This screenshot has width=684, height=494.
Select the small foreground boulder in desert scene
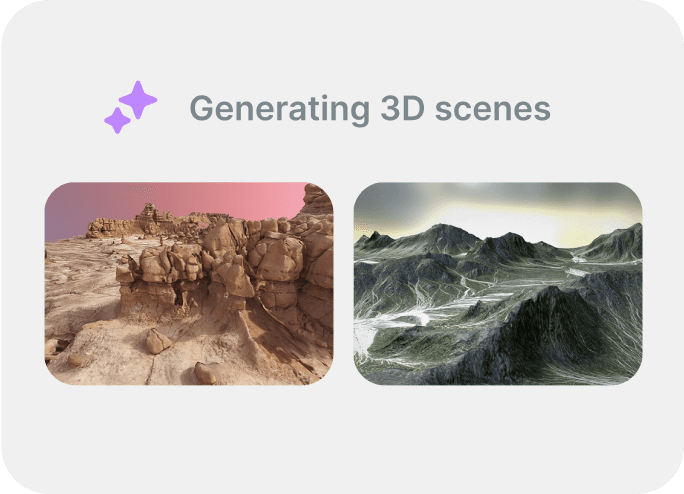point(158,341)
